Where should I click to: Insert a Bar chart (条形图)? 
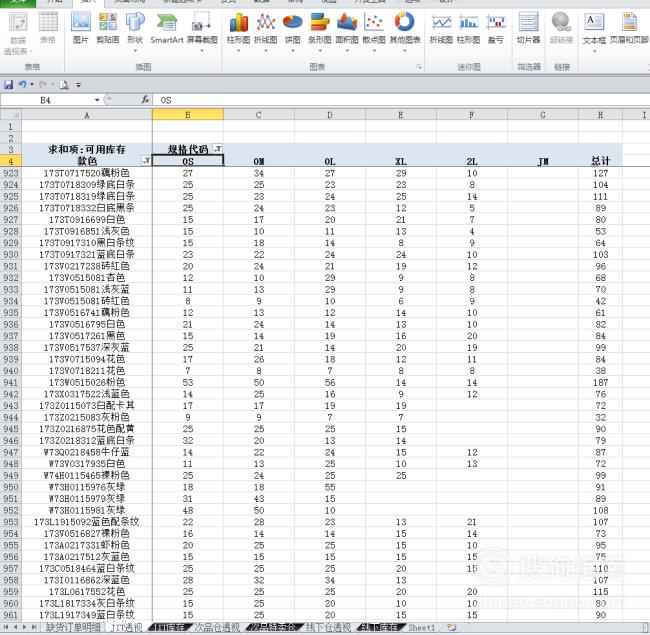[320, 32]
